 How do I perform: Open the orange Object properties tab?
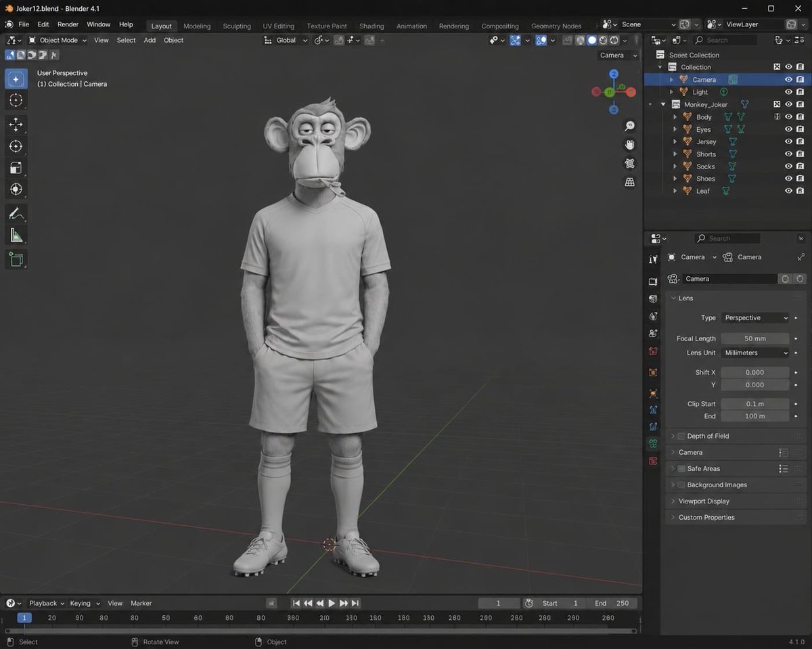[653, 373]
